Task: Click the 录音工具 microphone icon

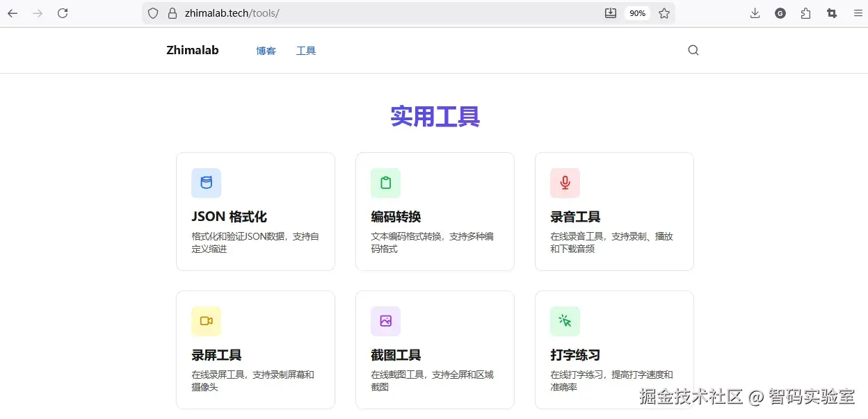Action: [x=564, y=183]
